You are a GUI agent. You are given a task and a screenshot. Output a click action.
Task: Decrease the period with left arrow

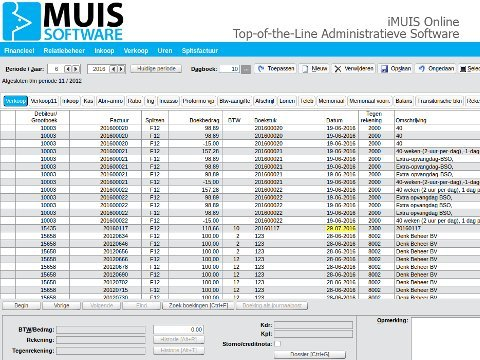(x=68, y=69)
